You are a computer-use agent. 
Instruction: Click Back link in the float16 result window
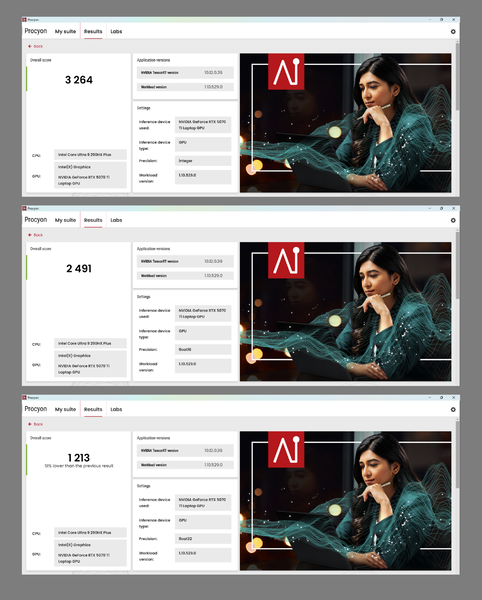coord(38,235)
